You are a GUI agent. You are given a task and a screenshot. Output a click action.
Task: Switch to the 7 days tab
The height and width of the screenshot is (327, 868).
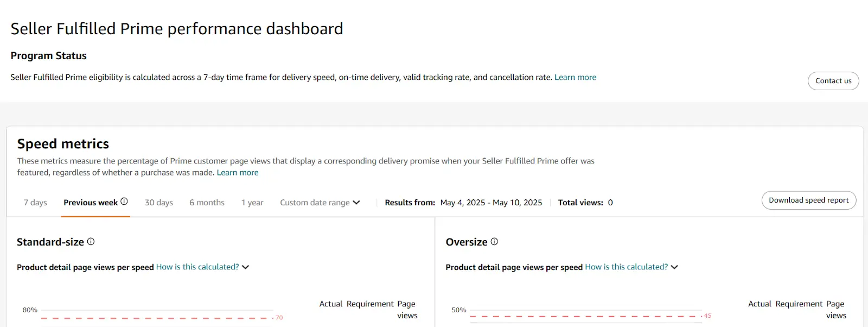pyautogui.click(x=35, y=203)
